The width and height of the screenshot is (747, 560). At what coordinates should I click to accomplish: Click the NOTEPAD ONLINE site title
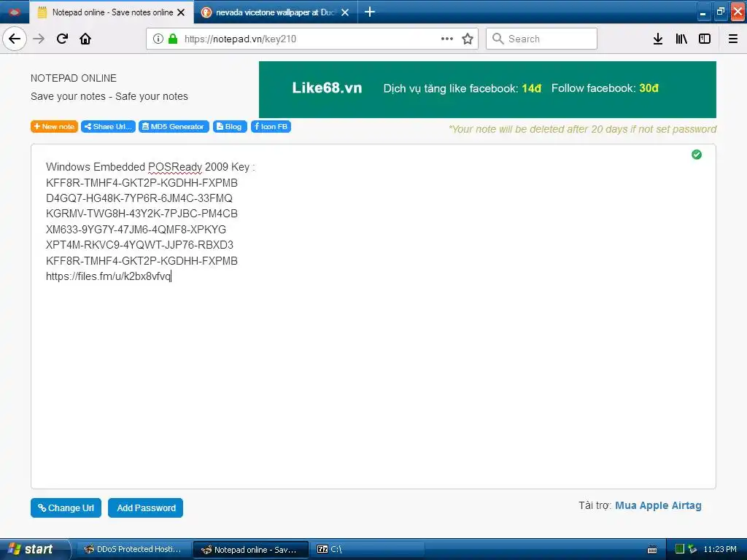pos(74,78)
